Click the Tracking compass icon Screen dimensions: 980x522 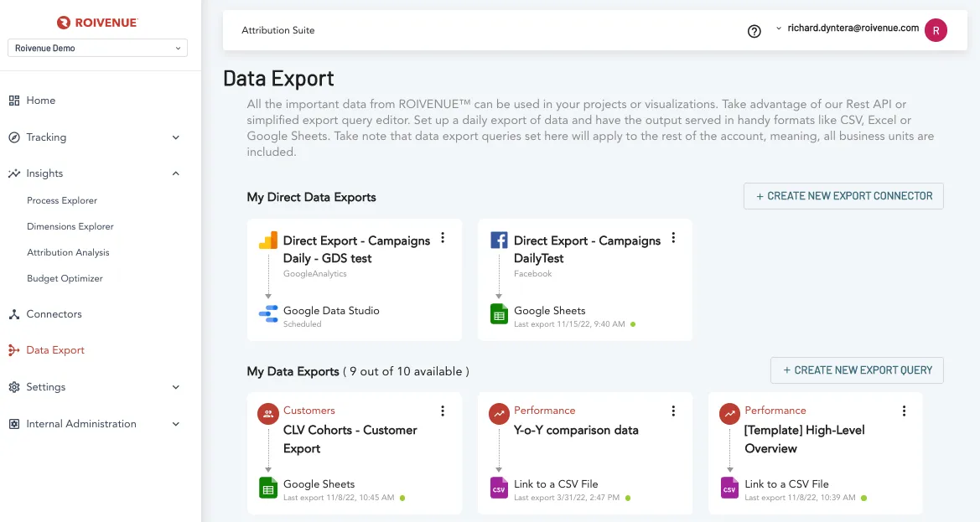click(13, 137)
